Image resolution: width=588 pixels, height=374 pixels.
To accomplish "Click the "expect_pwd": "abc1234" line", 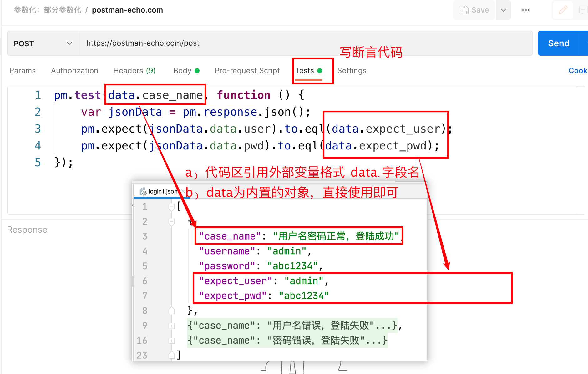I will 264,296.
